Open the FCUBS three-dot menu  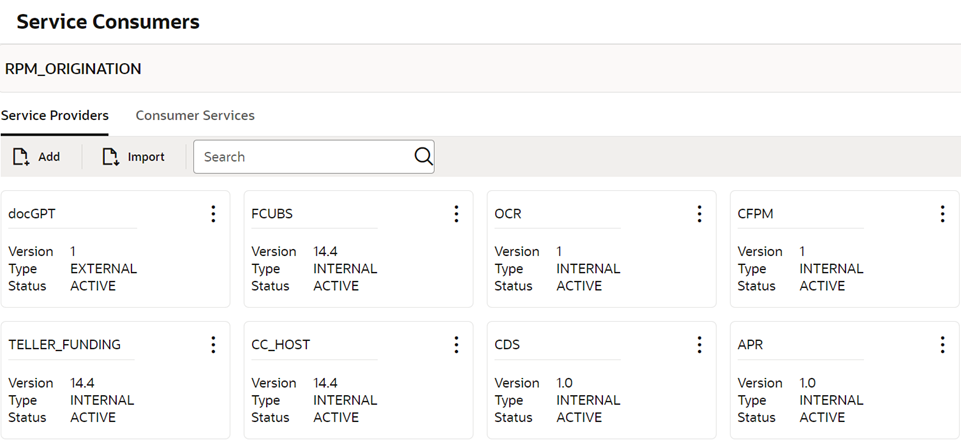pyautogui.click(x=456, y=214)
